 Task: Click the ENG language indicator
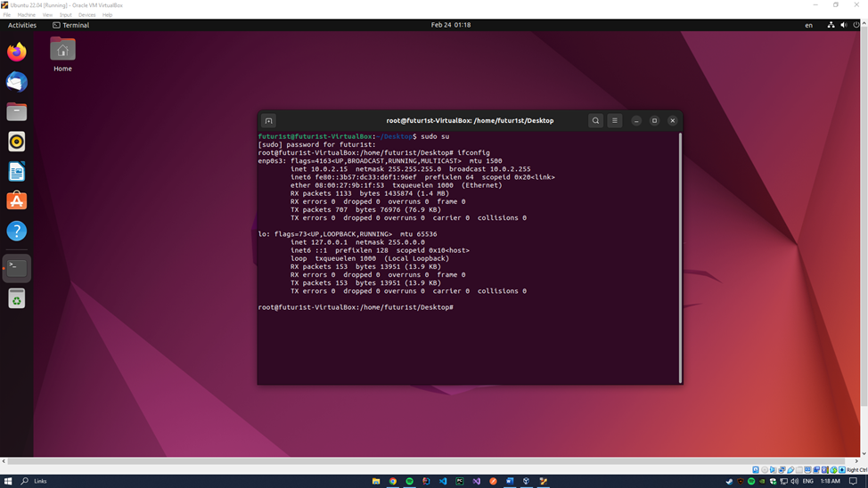point(808,482)
